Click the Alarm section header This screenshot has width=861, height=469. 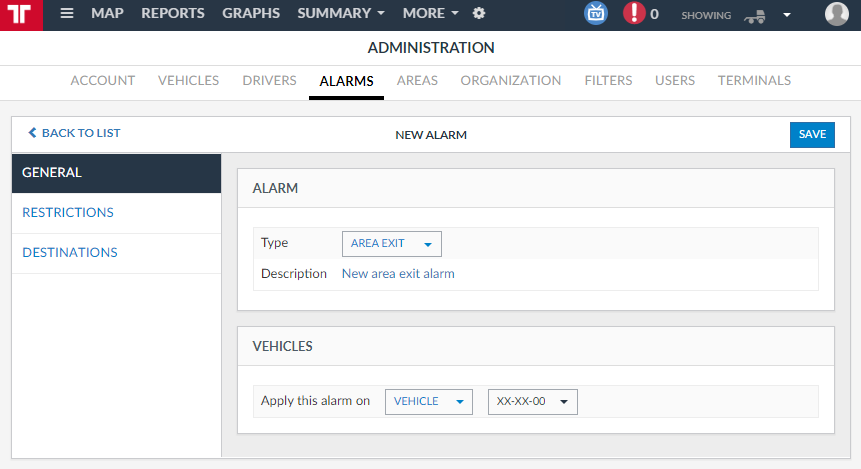(275, 188)
